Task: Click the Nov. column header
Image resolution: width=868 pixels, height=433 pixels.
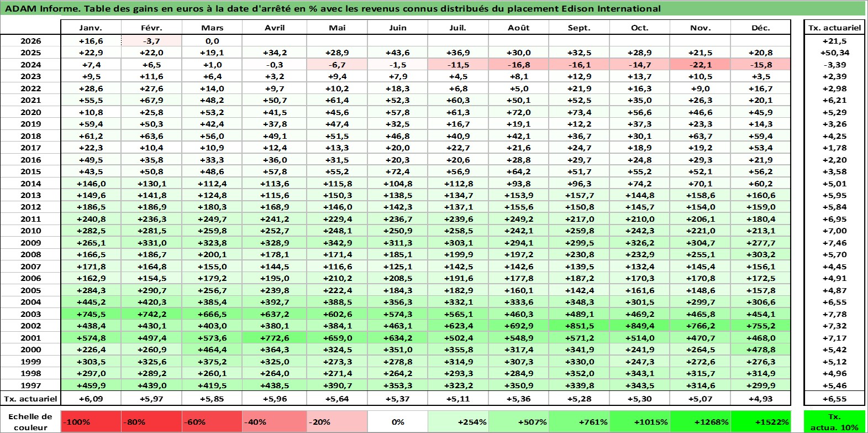Action: click(700, 28)
